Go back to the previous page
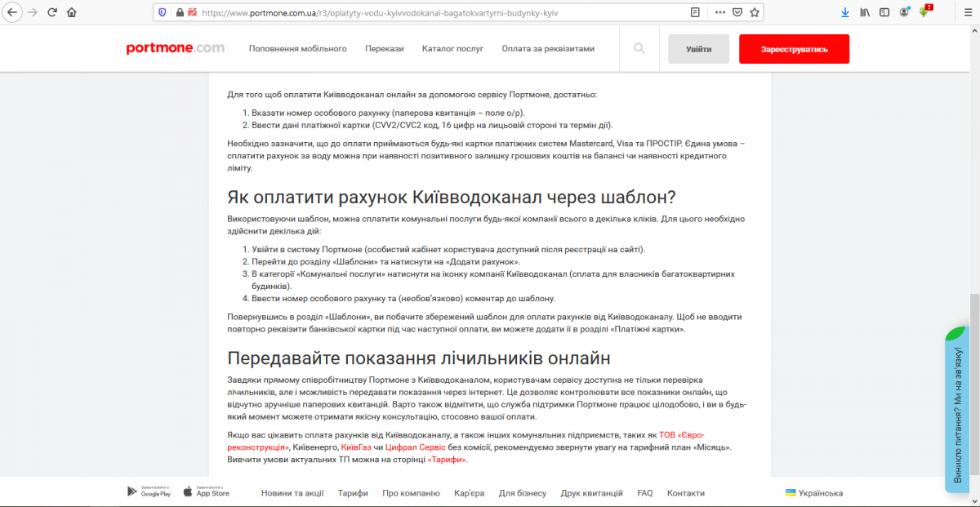 click(x=12, y=12)
